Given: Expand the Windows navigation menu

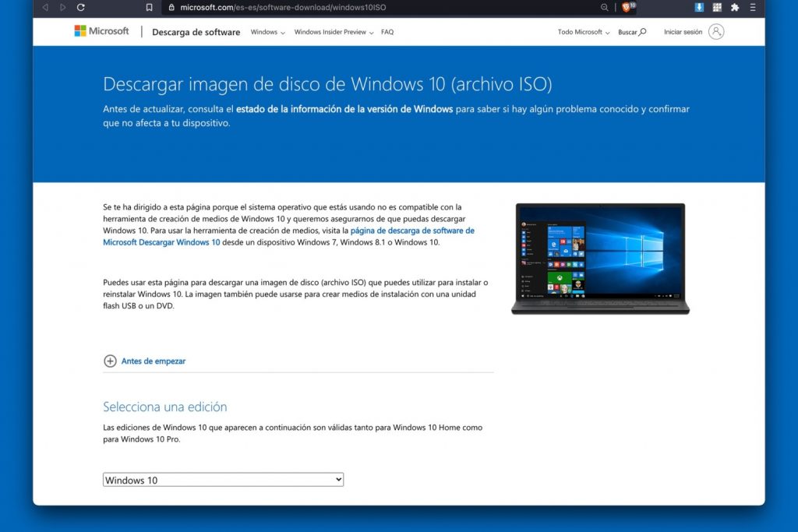Looking at the screenshot, I should [x=267, y=33].
